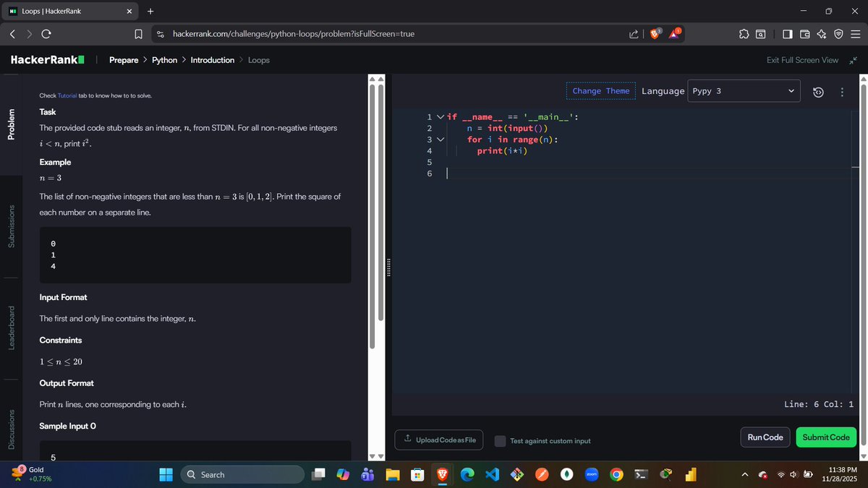Expand the for loop on line 3
Viewport: 868px width, 488px height.
pos(441,139)
